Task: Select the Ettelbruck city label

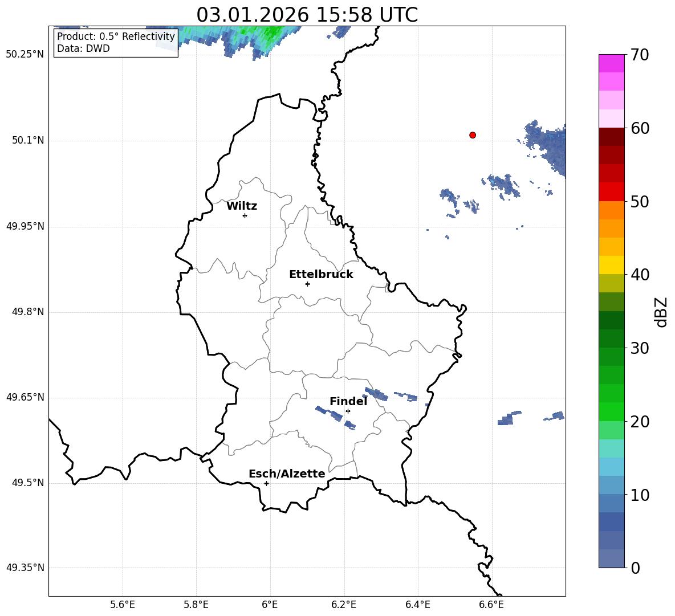Action: [321, 275]
